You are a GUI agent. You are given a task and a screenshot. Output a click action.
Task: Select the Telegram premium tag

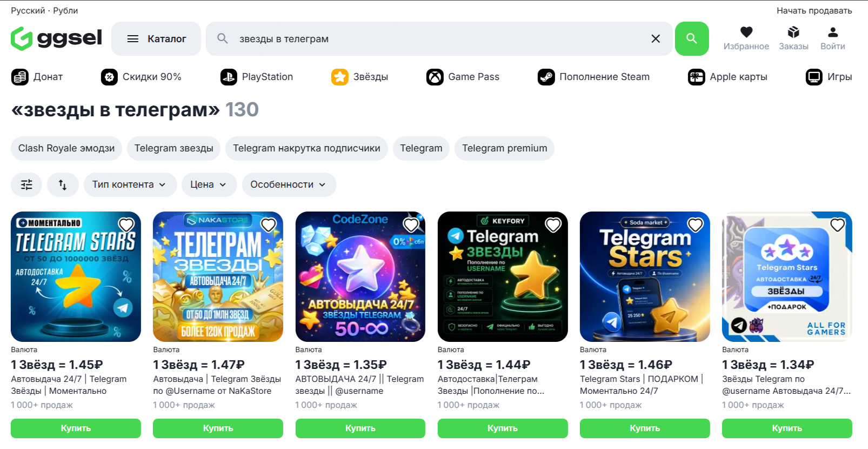pyautogui.click(x=505, y=148)
